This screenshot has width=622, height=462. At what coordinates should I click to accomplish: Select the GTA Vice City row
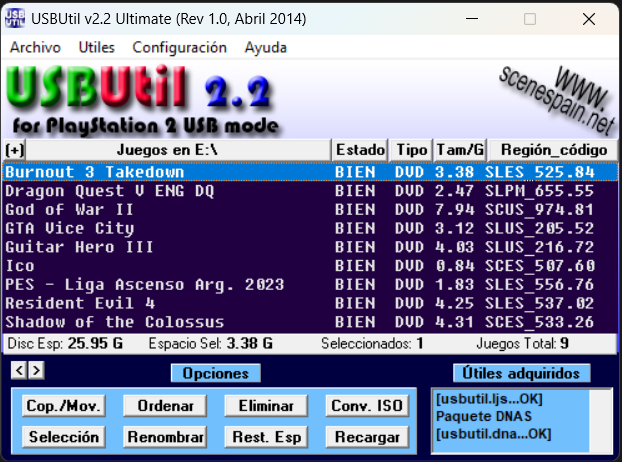point(311,228)
